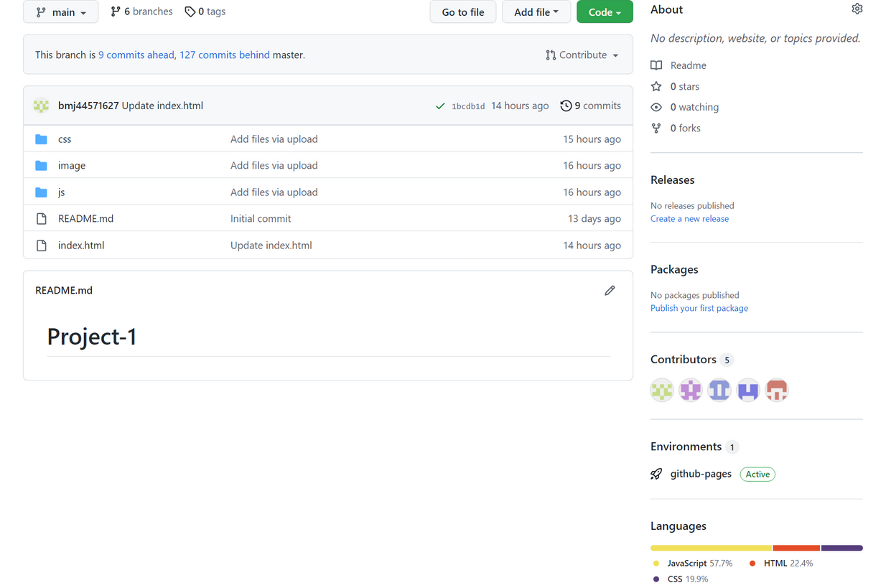This screenshot has height=588, width=886.
Task: Open repository settings gear icon in About
Action: coord(857,9)
